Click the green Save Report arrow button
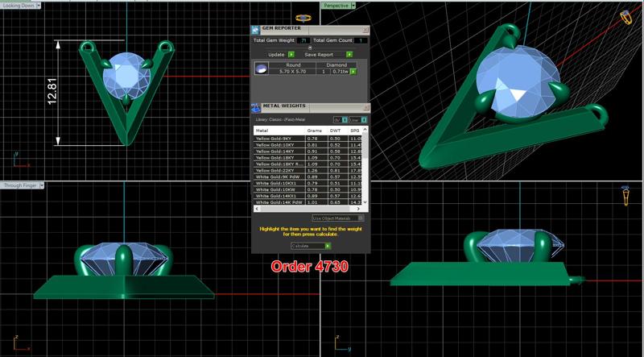 click(349, 55)
